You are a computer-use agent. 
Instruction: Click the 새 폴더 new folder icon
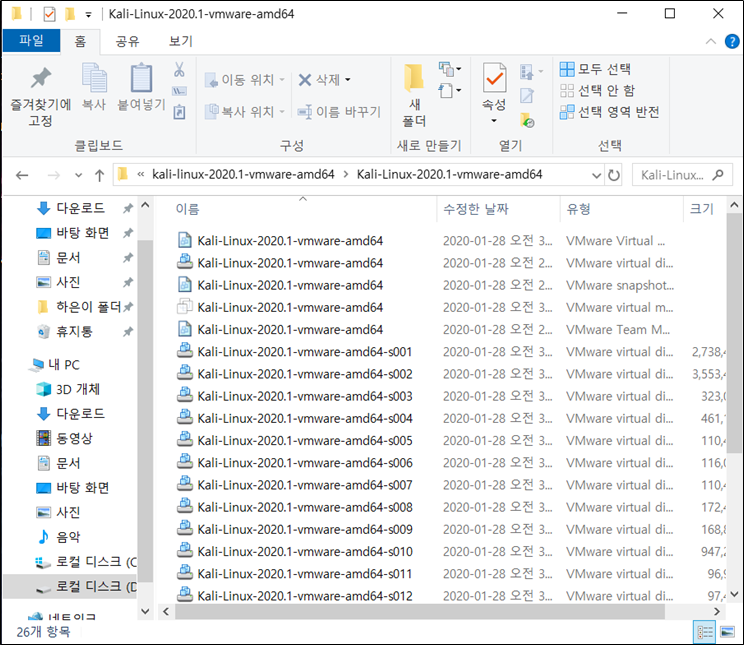(x=414, y=77)
